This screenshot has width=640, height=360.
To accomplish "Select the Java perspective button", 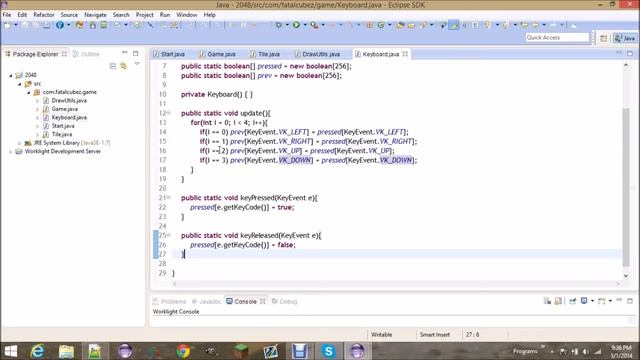I will click(625, 38).
